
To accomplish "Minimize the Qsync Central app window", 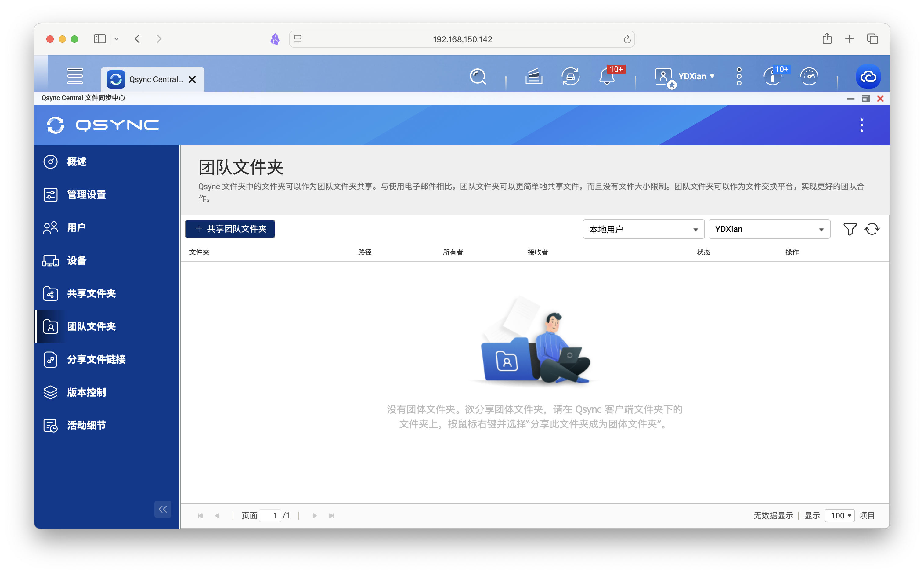I will [850, 99].
